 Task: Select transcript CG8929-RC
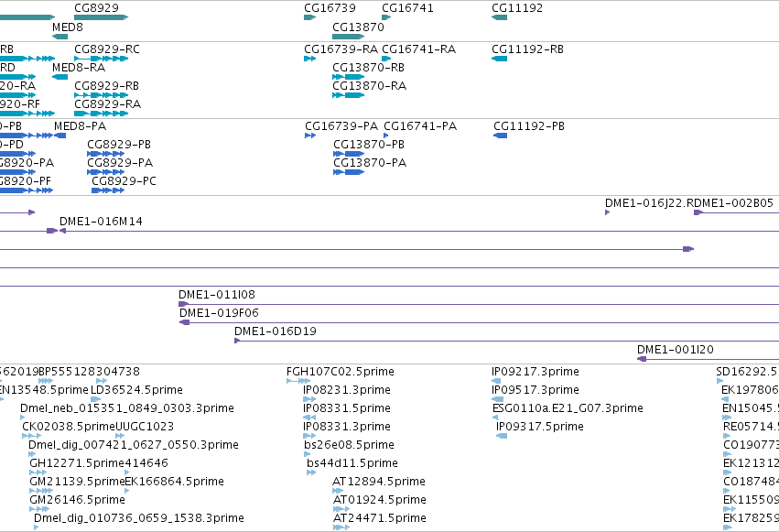(102, 59)
